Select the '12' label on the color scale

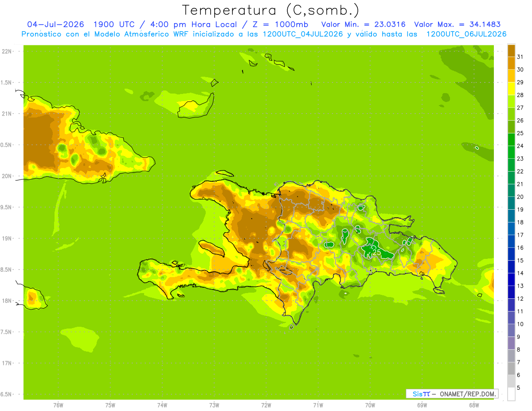point(520,299)
